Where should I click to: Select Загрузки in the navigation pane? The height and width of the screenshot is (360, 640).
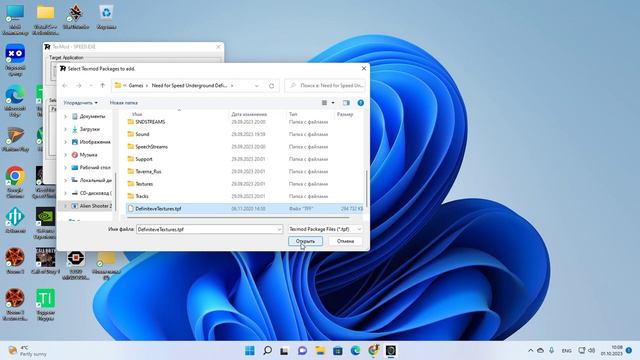click(89, 129)
